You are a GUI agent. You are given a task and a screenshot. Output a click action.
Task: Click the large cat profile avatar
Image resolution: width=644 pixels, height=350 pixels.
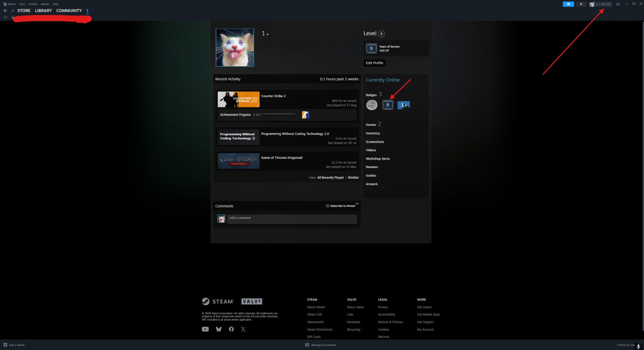point(235,48)
